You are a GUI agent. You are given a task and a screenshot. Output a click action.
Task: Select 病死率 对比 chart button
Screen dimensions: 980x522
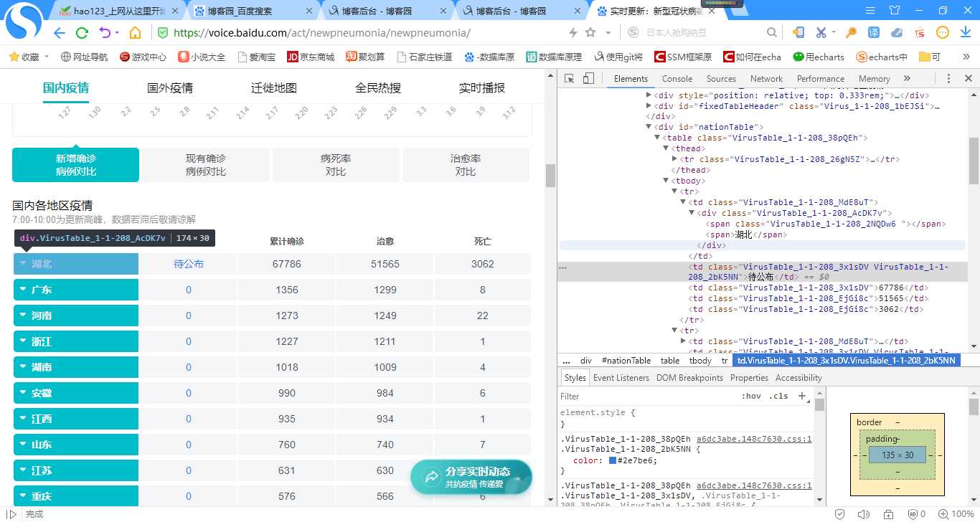tap(336, 165)
